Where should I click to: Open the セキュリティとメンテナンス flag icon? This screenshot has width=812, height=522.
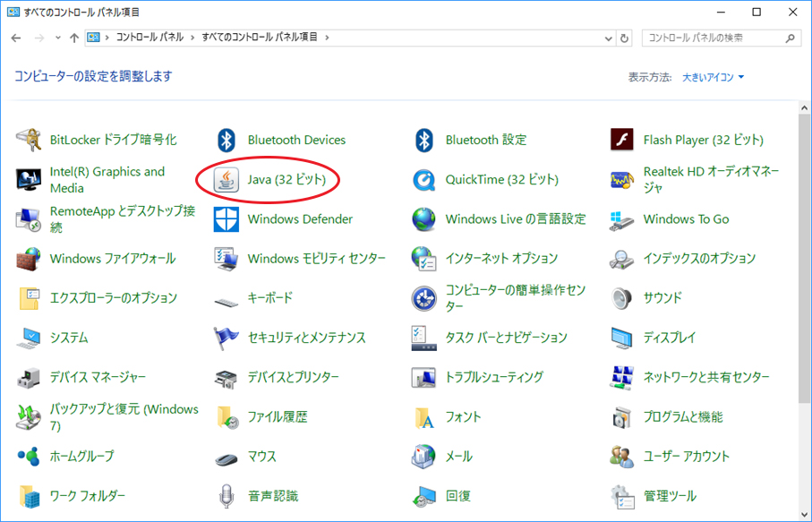[227, 338]
